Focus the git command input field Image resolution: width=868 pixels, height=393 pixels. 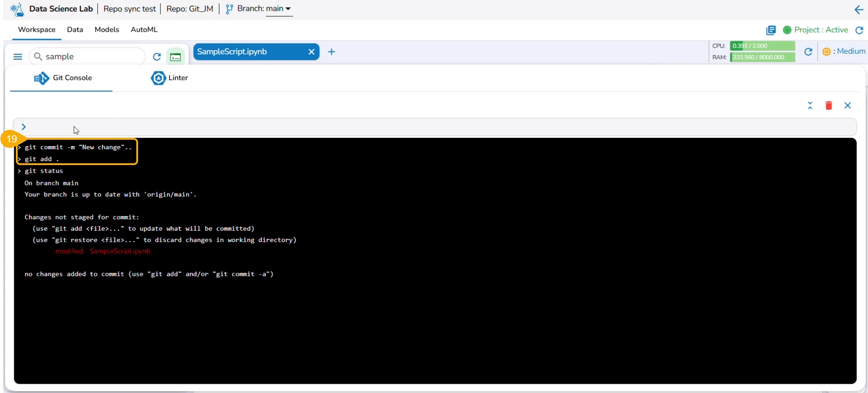[x=435, y=127]
